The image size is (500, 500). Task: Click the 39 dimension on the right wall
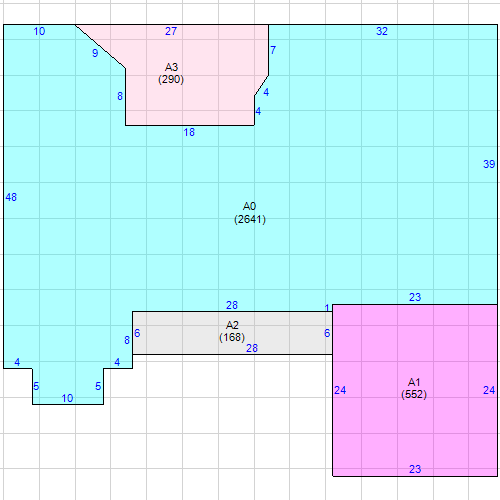point(489,164)
